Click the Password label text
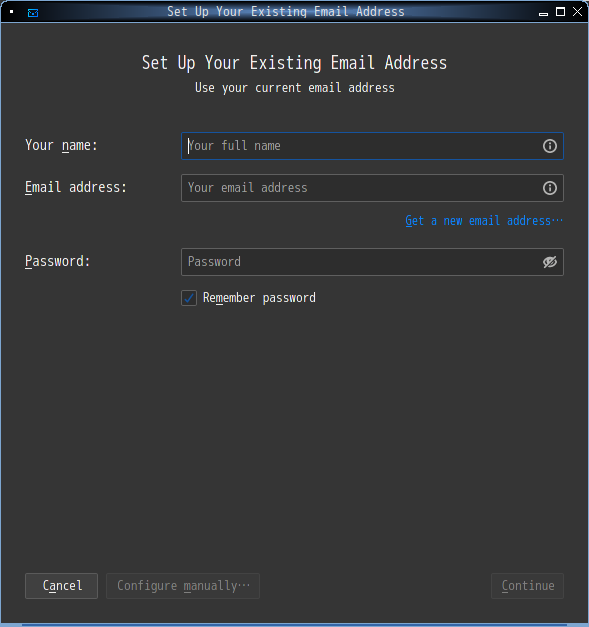 (58, 262)
